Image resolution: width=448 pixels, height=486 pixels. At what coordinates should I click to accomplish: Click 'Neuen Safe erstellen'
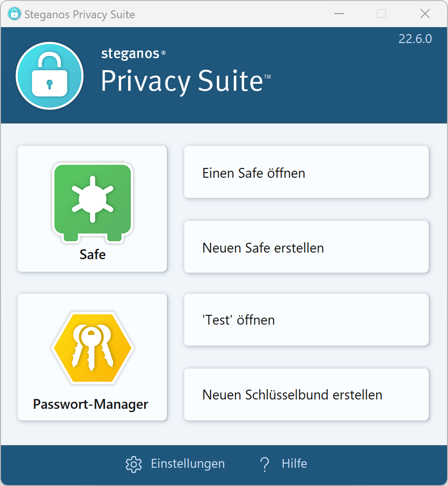(x=306, y=247)
